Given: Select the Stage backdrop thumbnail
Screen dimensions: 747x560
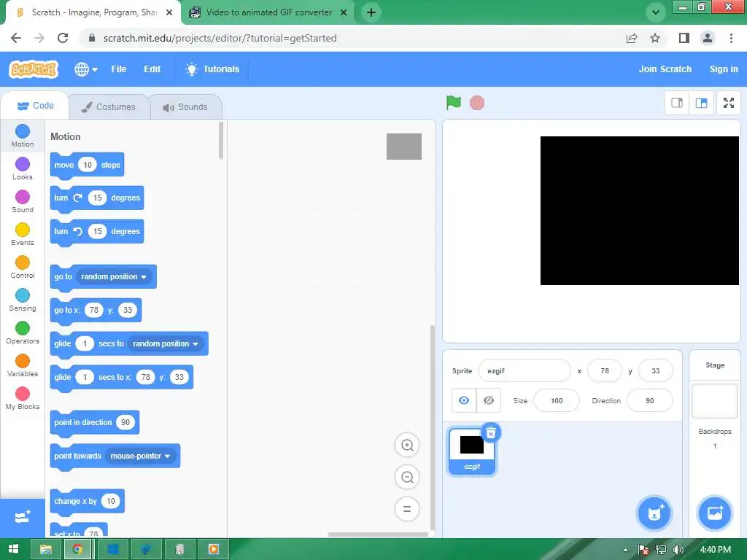Looking at the screenshot, I should 715,401.
